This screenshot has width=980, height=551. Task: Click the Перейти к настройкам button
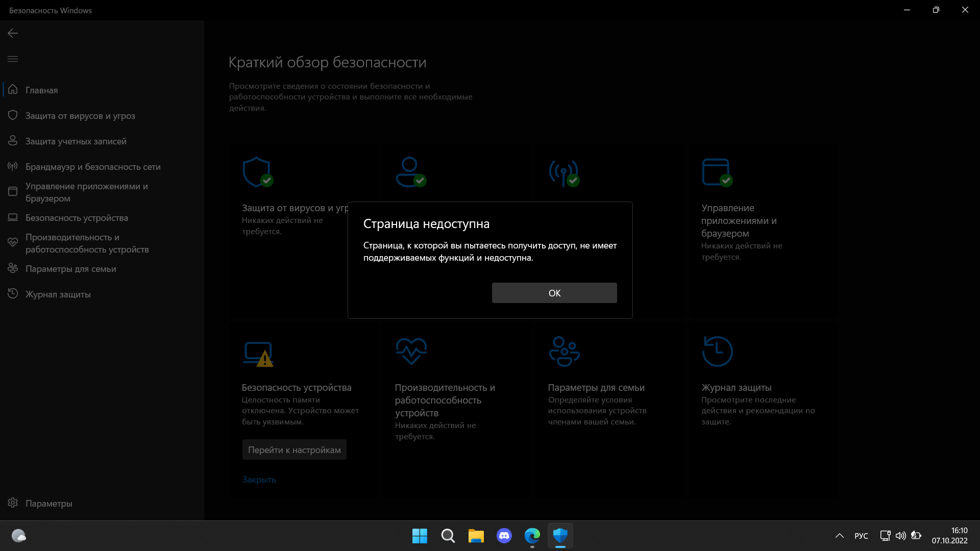point(295,449)
